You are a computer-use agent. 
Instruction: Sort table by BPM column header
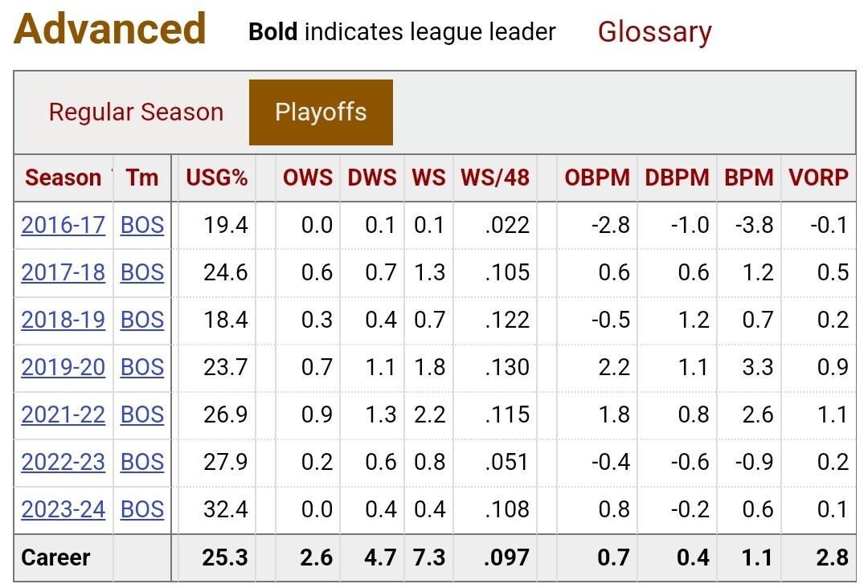click(x=748, y=178)
